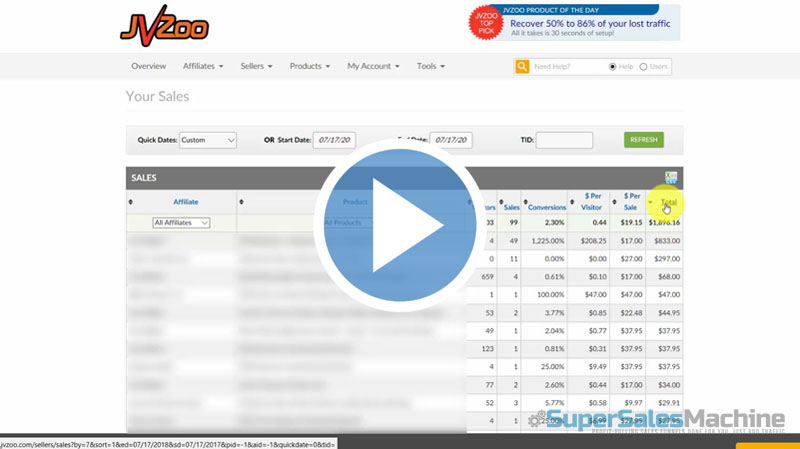Screen dimensions: 800x449
Task: Sort by the Total column header
Action: pyautogui.click(x=668, y=202)
